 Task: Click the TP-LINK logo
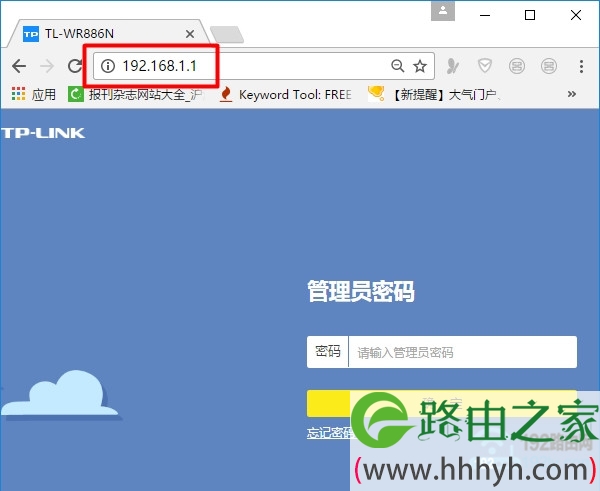click(x=43, y=133)
